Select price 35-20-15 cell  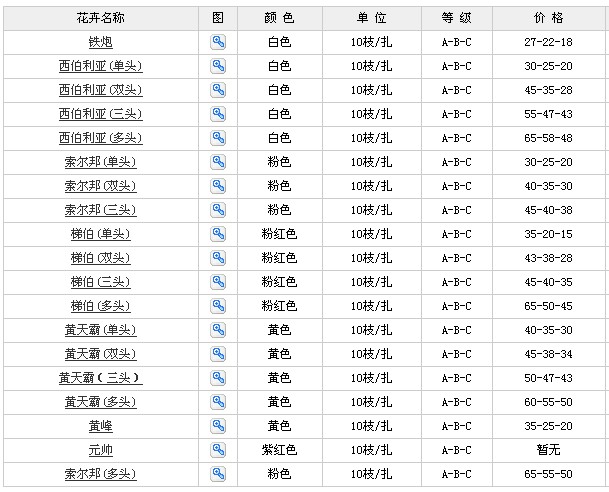point(548,234)
